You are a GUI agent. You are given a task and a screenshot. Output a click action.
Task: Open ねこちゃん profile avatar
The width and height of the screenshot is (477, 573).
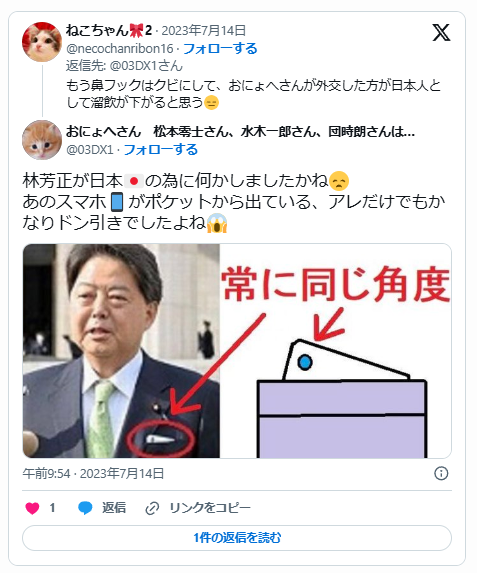point(42,42)
